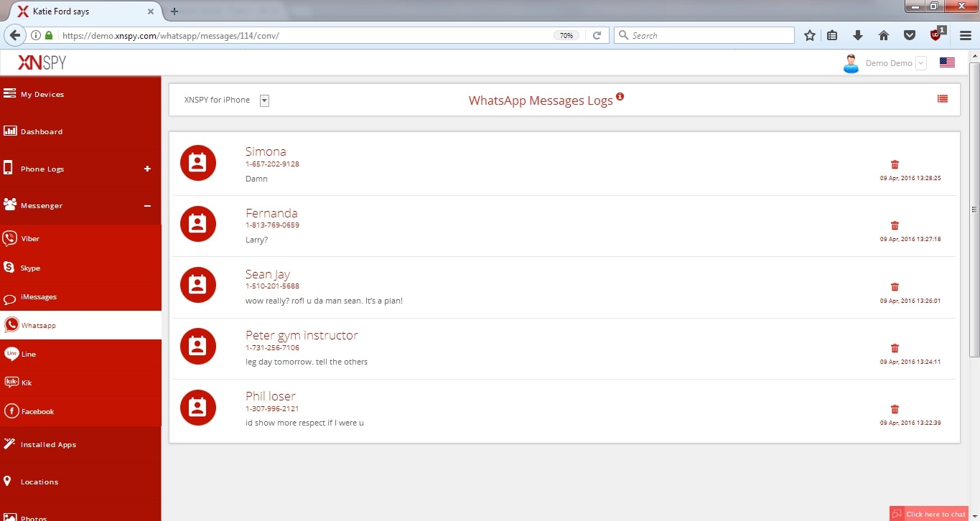
Task: Bookmark page with the star icon
Action: [x=810, y=35]
